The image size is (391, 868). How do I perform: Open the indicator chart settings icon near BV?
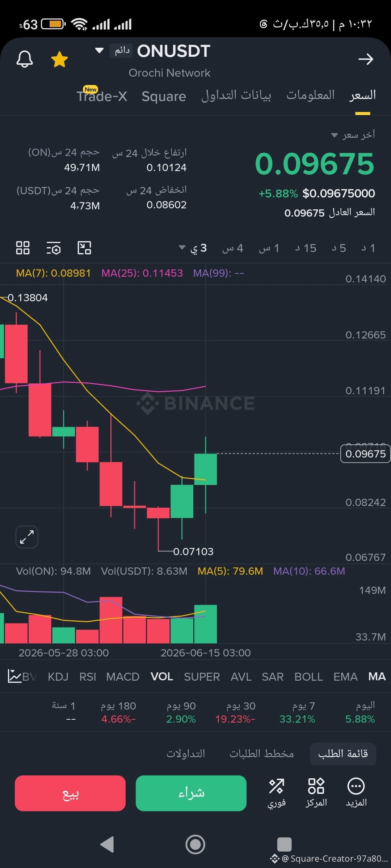tap(14, 676)
